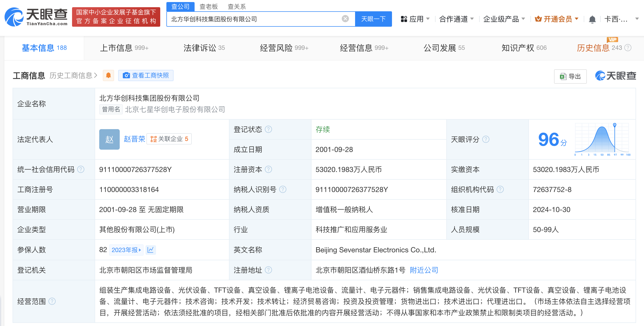Open legal representative 赵晋荣 link
The height and width of the screenshot is (326, 644).
(134, 139)
